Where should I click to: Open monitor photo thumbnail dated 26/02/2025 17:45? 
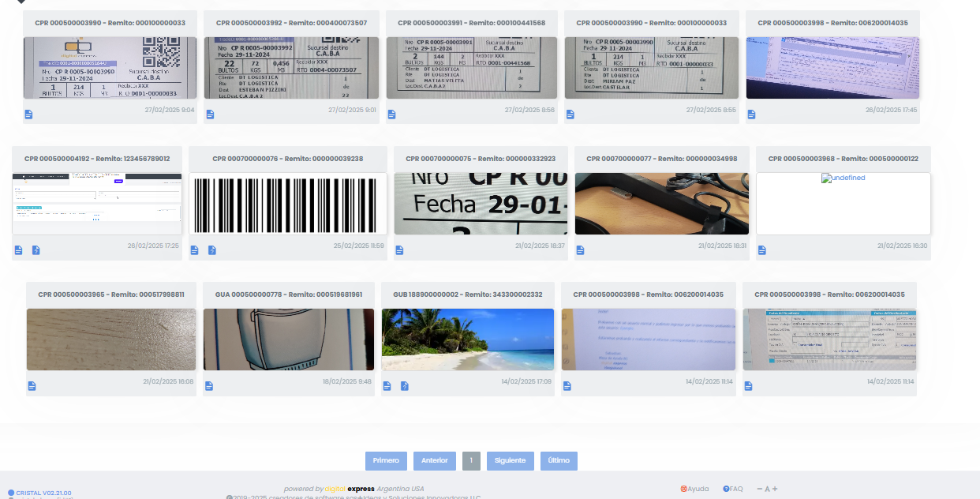(832, 68)
